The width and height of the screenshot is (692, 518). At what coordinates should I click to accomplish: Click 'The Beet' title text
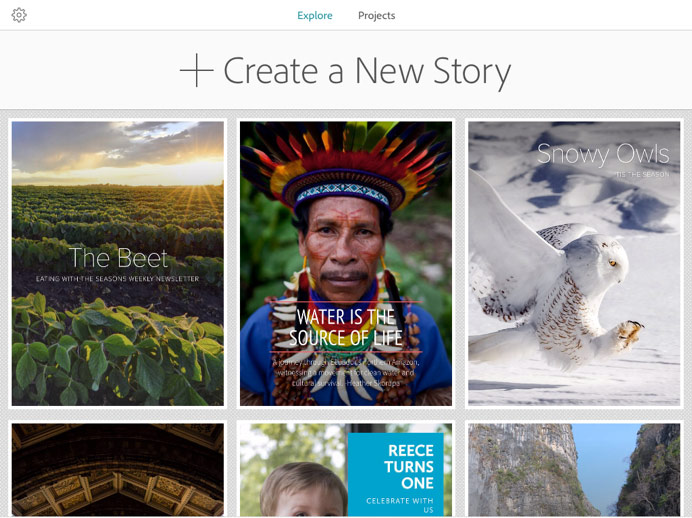click(x=118, y=258)
